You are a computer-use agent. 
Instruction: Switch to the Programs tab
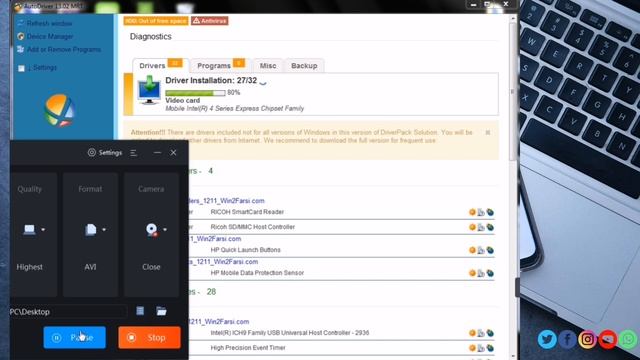click(x=221, y=65)
